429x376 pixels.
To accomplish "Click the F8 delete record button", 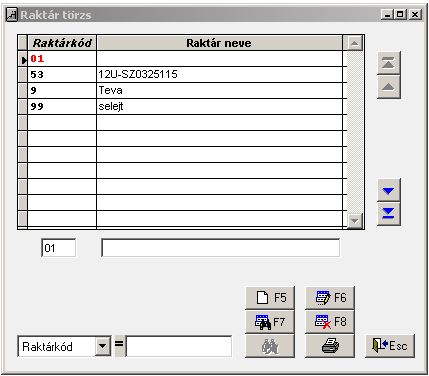I will 330,322.
